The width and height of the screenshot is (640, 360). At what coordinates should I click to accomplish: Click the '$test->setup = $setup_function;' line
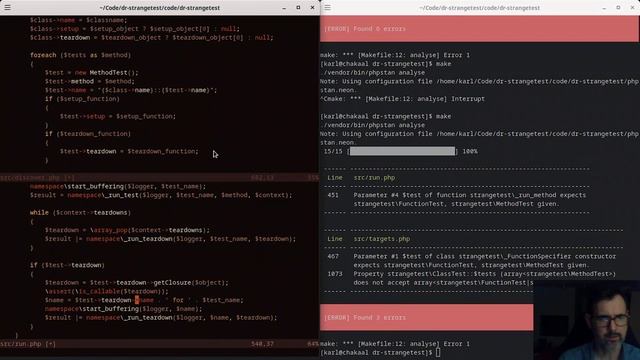coord(118,116)
